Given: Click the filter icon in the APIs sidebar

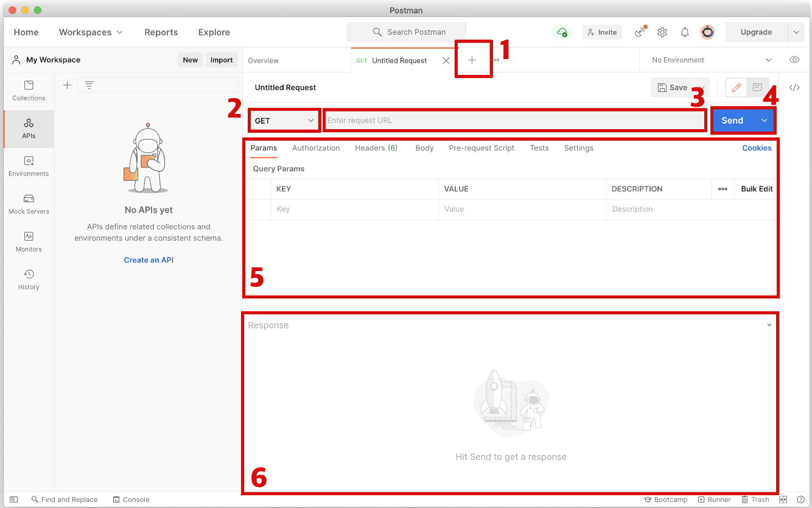Looking at the screenshot, I should (89, 85).
